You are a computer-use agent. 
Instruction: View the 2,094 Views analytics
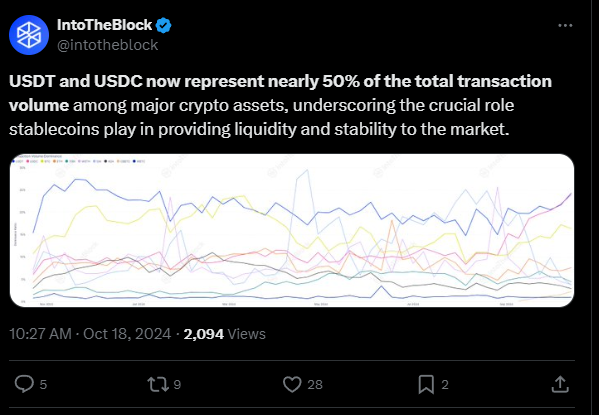[225, 334]
